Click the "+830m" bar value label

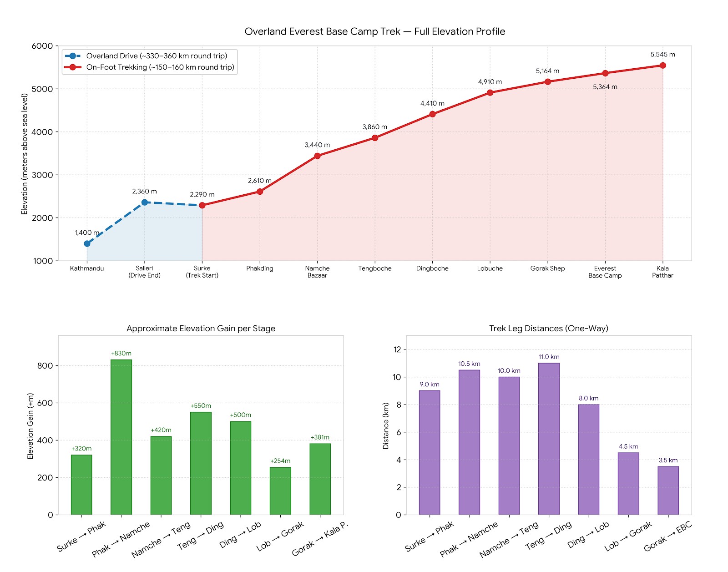tap(121, 354)
